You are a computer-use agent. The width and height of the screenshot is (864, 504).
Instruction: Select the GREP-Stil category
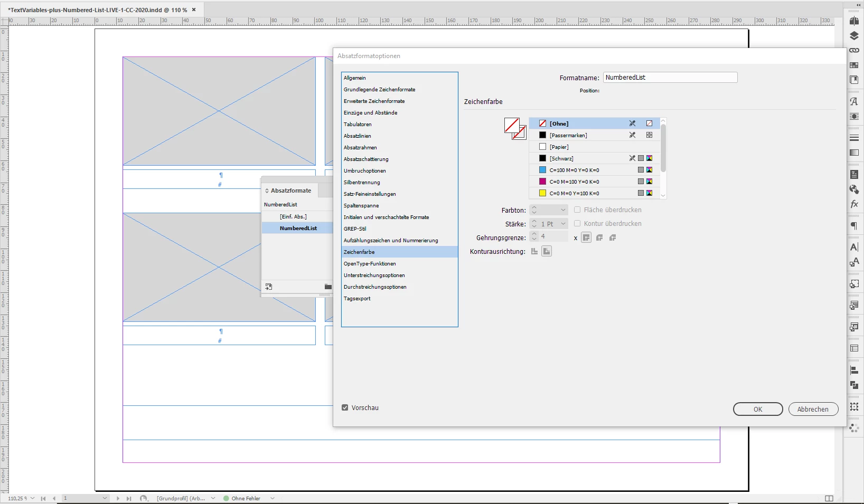coord(399,229)
